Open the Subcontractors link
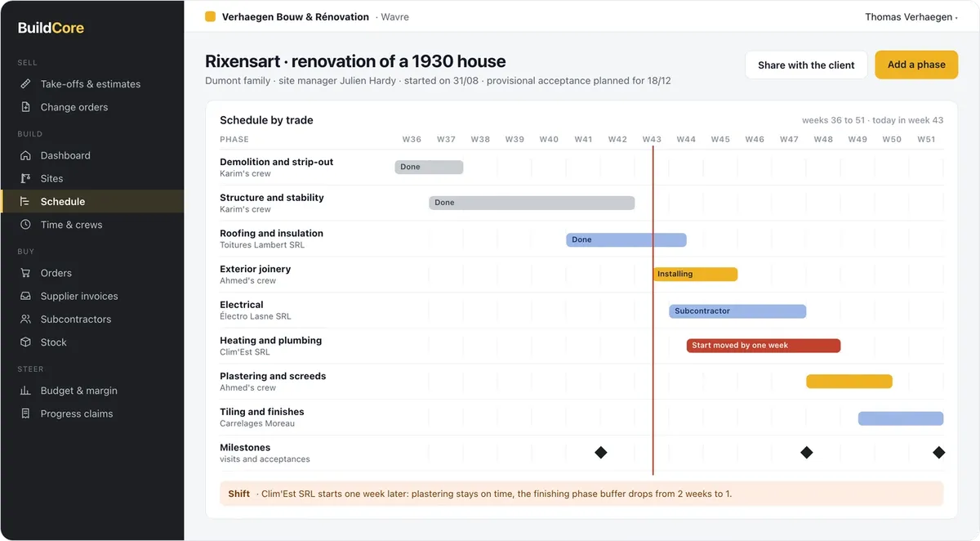The image size is (980, 541). [91, 320]
